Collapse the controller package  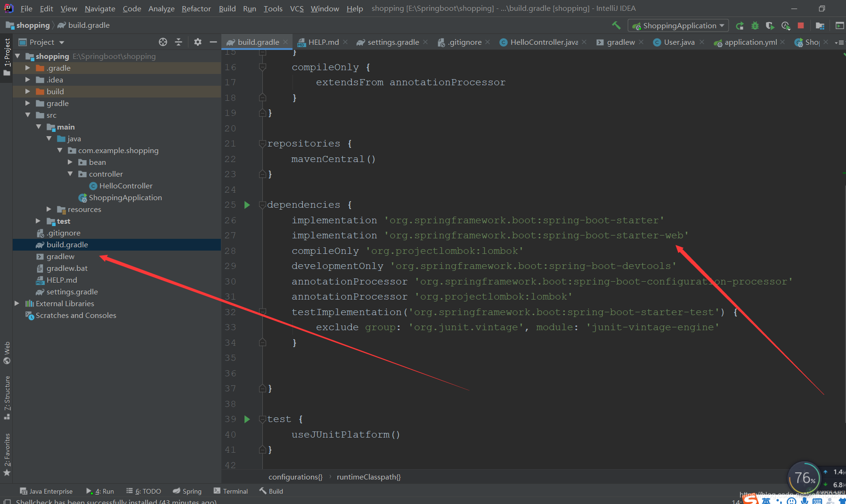[70, 174]
